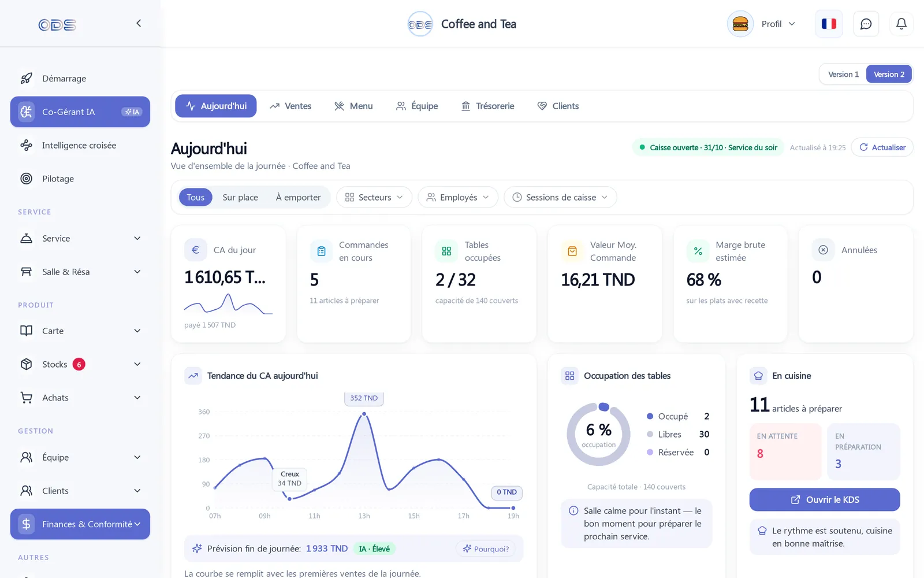Select the À emporter filter
Viewport: 924px width, 578px height.
(x=298, y=197)
